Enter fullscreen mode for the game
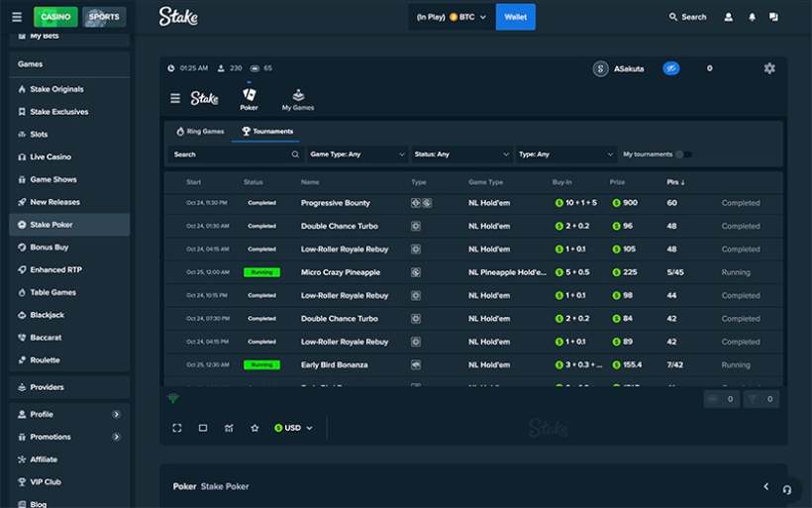 click(177, 428)
